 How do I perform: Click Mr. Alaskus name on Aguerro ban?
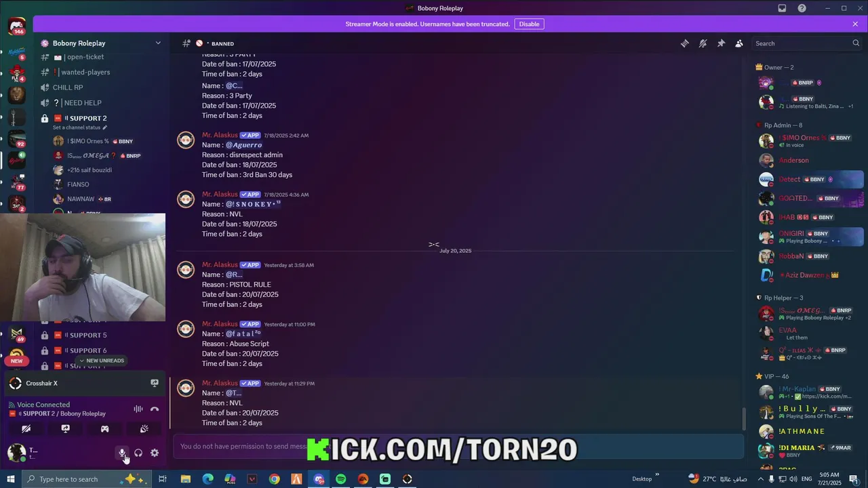point(220,135)
